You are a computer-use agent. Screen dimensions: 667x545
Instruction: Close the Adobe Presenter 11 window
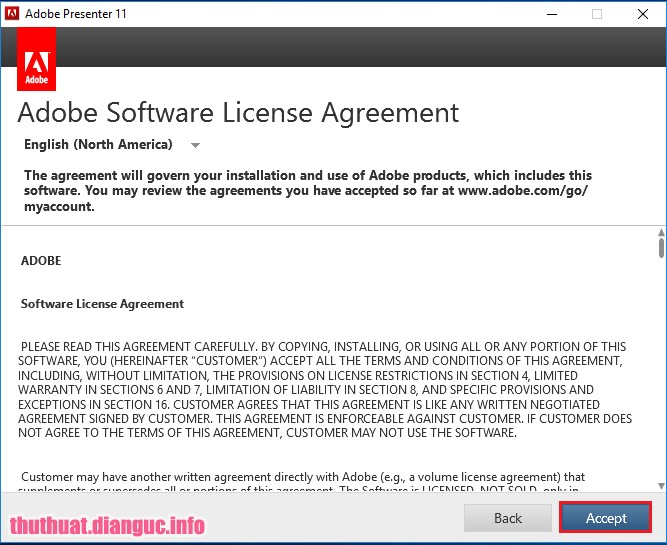tap(643, 14)
